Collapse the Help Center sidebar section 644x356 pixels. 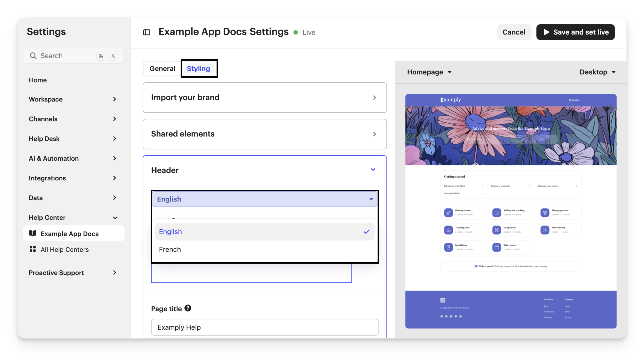[x=115, y=218]
